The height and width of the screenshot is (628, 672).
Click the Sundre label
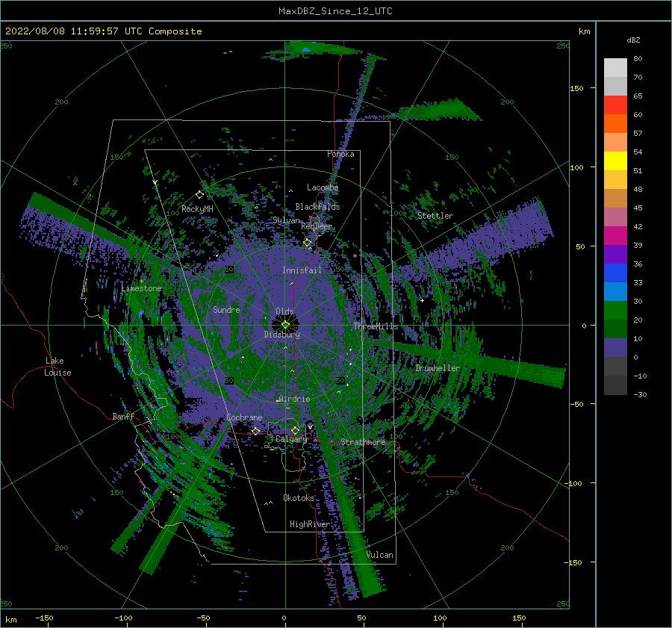click(226, 309)
